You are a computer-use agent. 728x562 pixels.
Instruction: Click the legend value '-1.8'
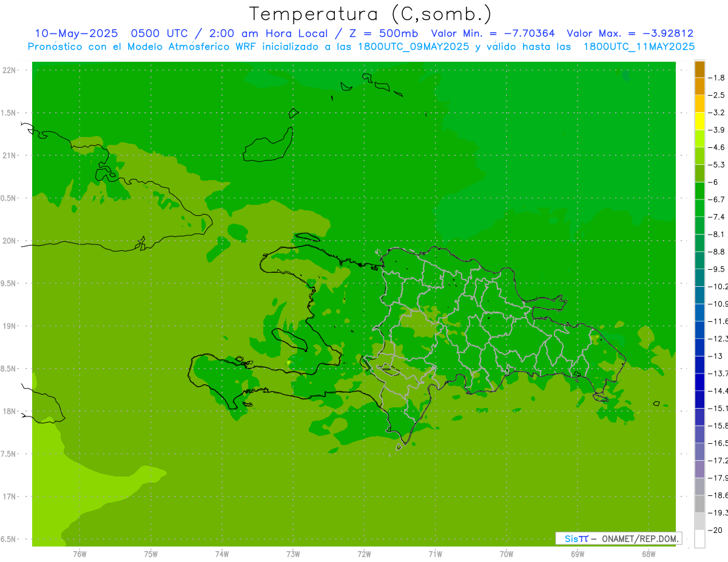point(716,78)
